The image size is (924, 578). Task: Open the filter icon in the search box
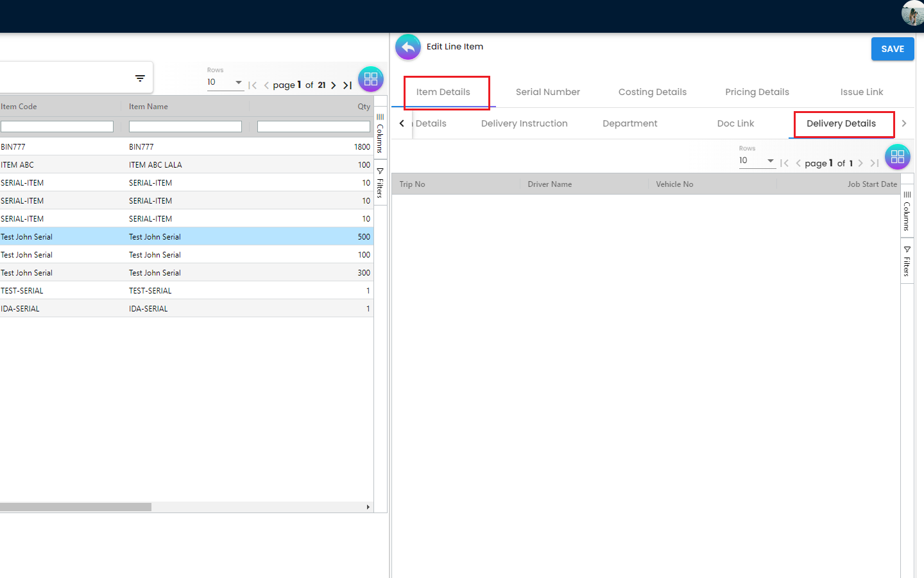tap(140, 78)
